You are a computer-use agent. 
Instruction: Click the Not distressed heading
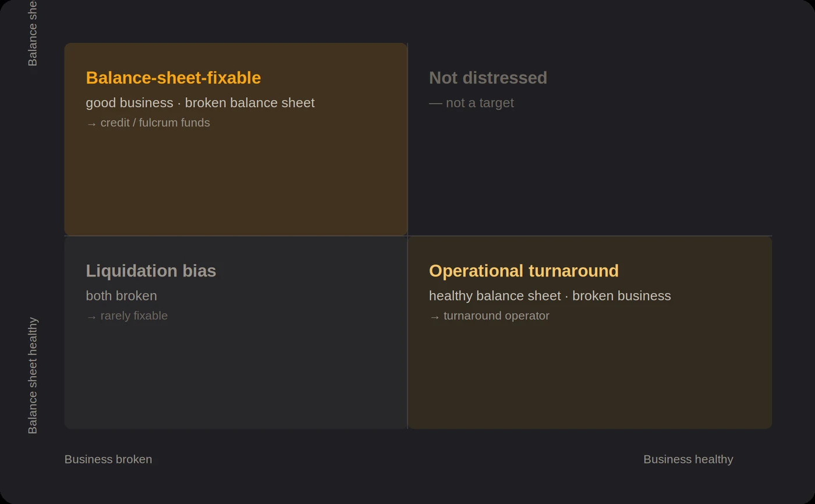488,78
